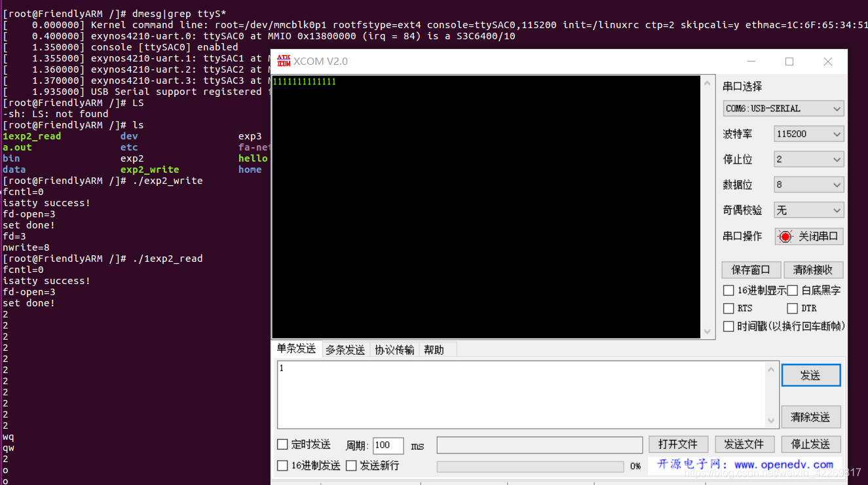Click the home directory in terminal listing
The width and height of the screenshot is (868, 485).
coord(250,170)
